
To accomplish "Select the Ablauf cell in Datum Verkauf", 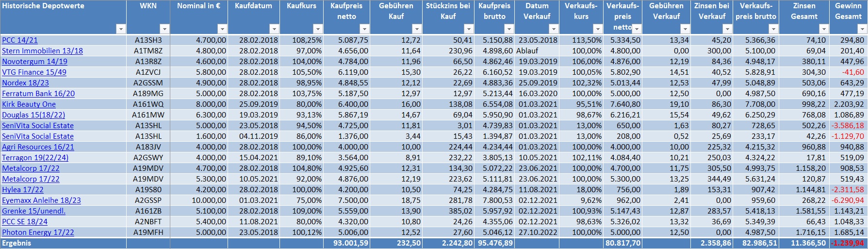I will coord(527,51).
